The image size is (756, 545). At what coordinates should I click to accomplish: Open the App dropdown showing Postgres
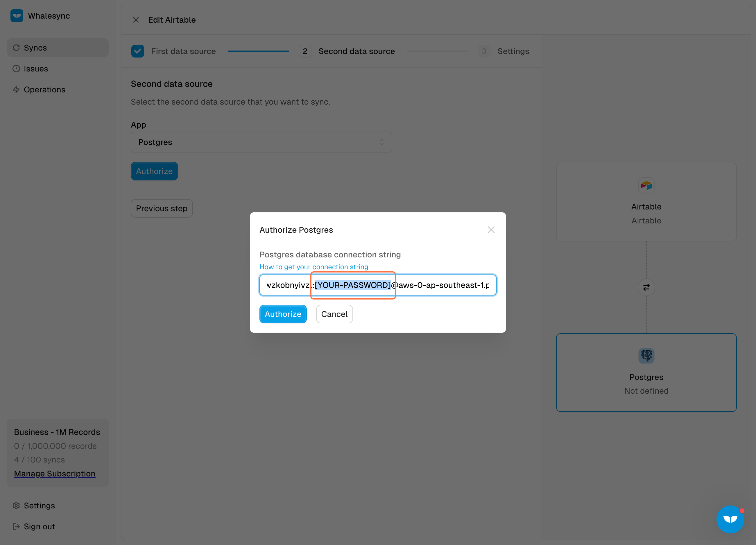(261, 142)
